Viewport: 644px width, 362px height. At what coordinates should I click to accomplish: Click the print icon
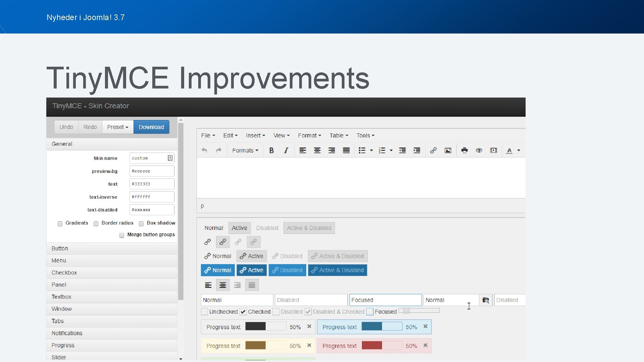[465, 150]
